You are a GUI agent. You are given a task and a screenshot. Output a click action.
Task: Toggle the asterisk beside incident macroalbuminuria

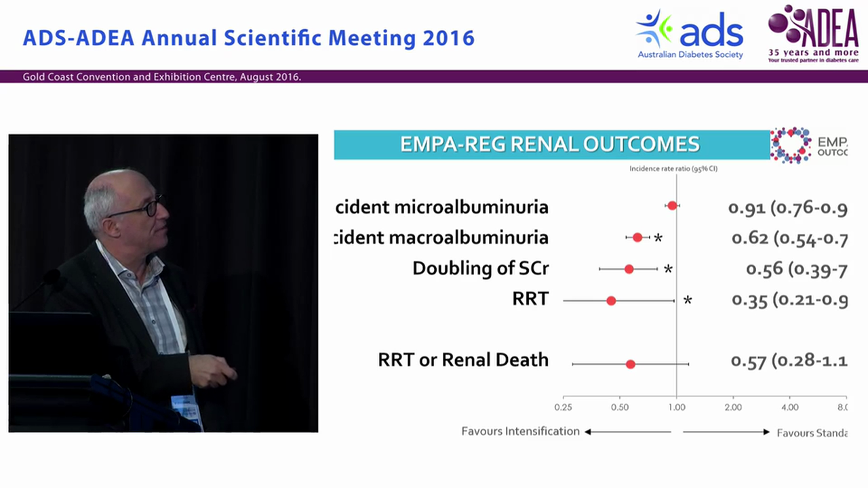pos(657,237)
